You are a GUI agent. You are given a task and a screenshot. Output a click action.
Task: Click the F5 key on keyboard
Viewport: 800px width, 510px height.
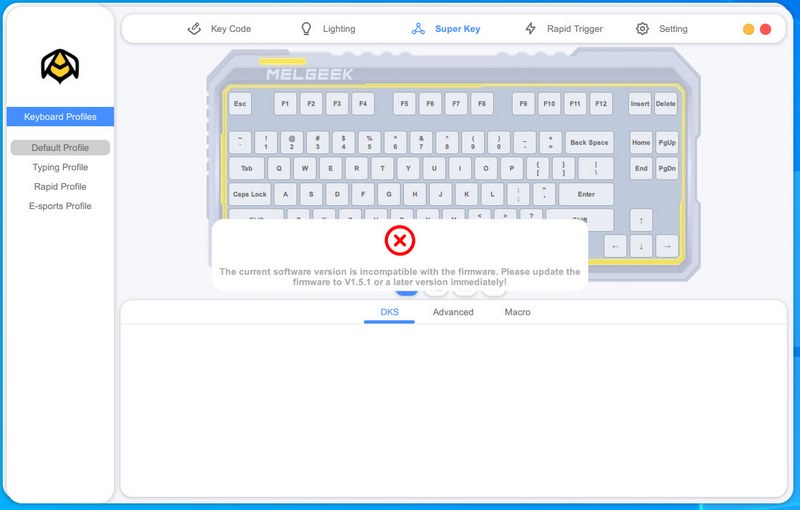[404, 104]
